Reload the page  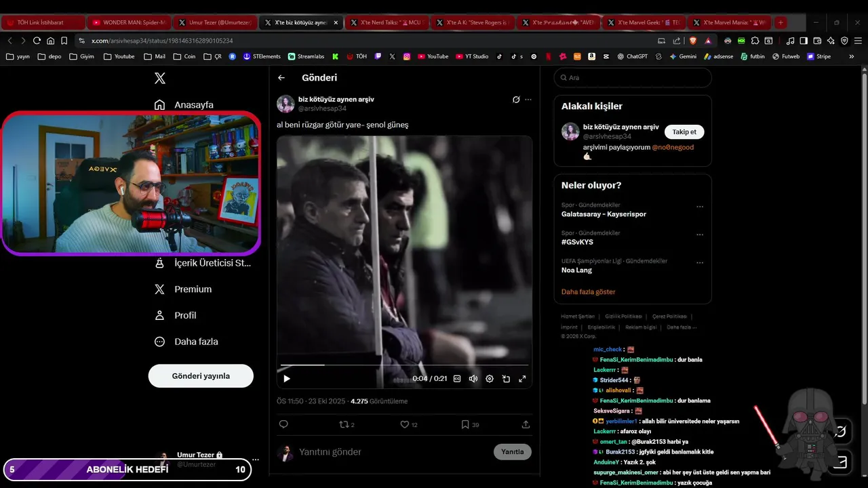37,41
